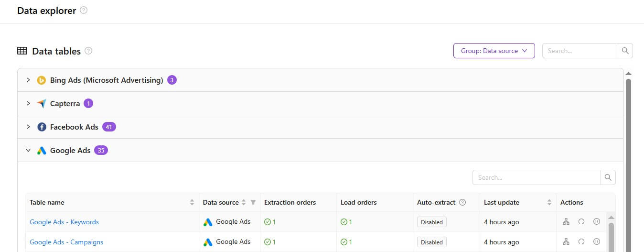Open the Google Ads - Keywords table link

pos(64,222)
